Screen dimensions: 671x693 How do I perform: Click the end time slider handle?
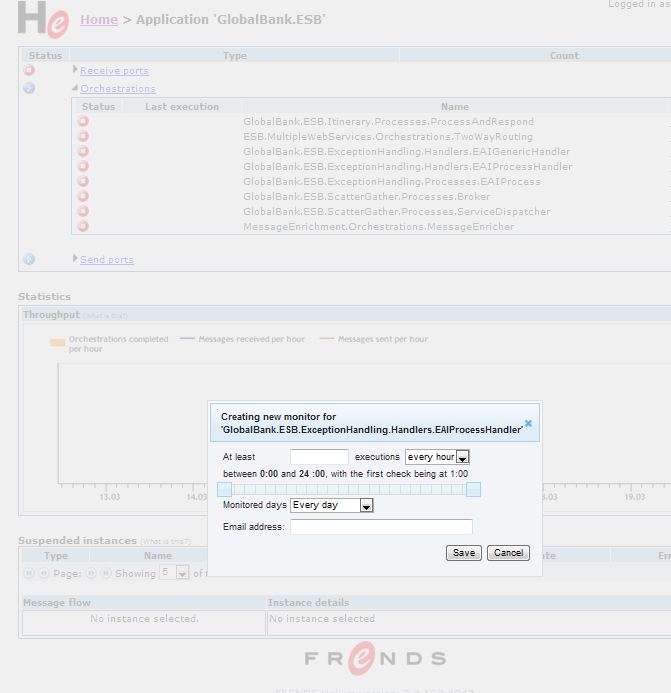[x=473, y=489]
